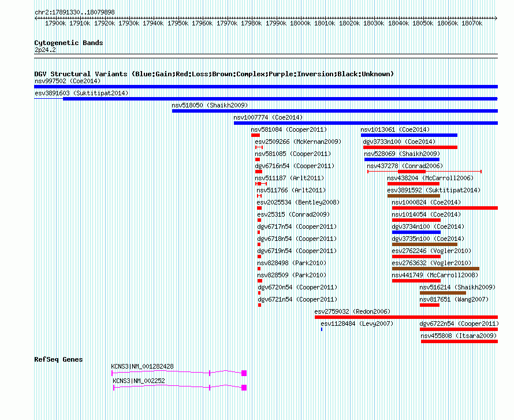Open the esv2025534 (Bentley2008) entry

[x=298, y=202]
